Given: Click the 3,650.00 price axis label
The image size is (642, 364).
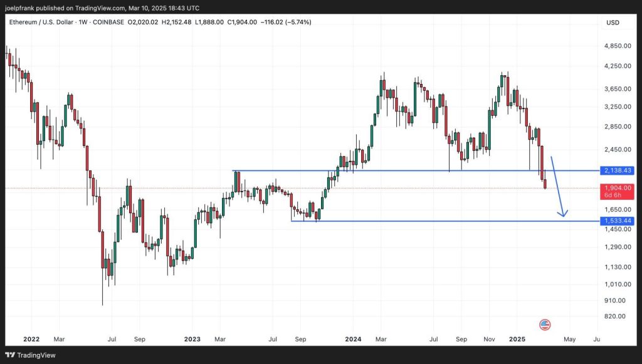Looking at the screenshot, I should click(x=618, y=89).
